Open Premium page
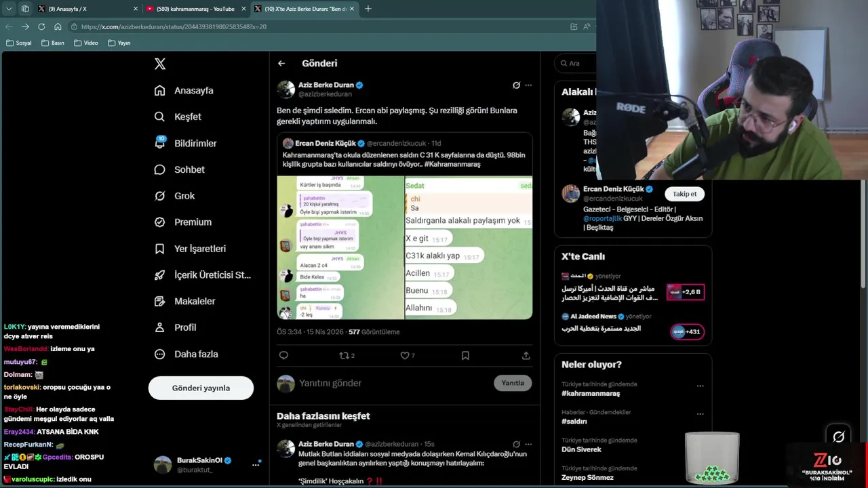868x488 pixels. coord(182,222)
